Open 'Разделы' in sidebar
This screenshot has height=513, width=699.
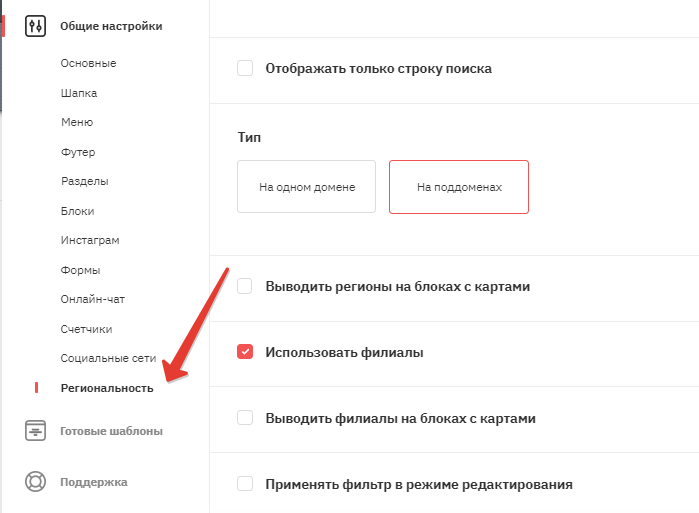point(85,181)
